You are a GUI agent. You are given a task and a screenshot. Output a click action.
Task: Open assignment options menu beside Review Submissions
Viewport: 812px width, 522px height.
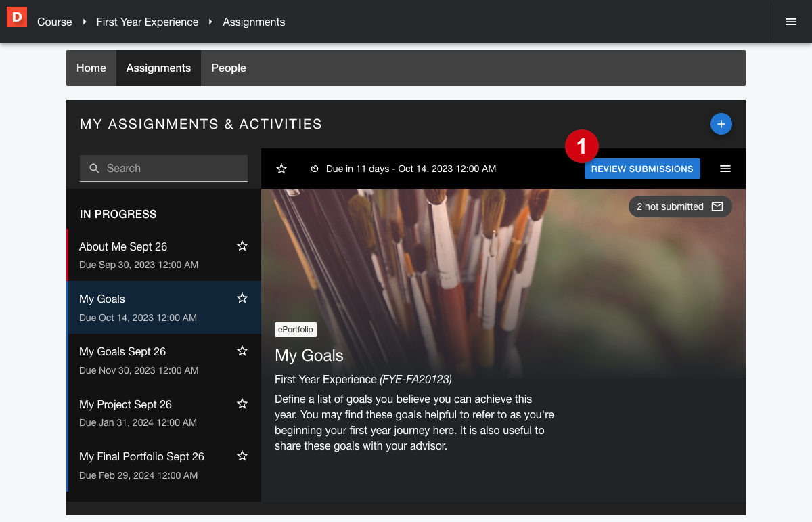[x=725, y=169]
